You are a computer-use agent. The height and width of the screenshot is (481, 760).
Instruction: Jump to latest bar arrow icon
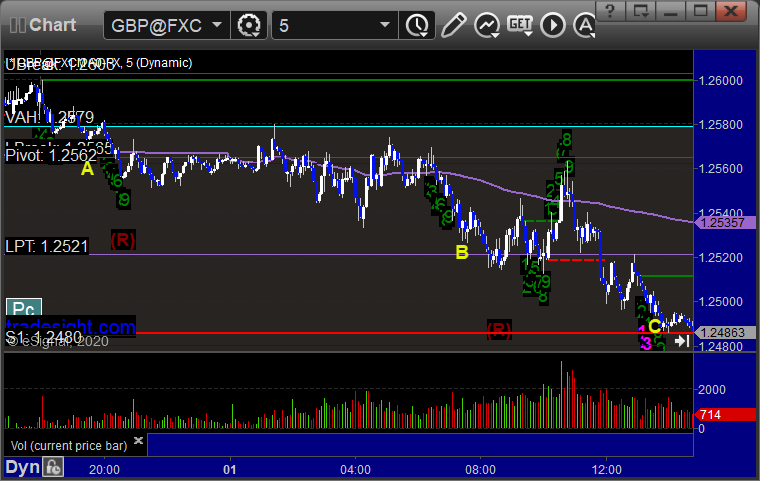click(682, 341)
